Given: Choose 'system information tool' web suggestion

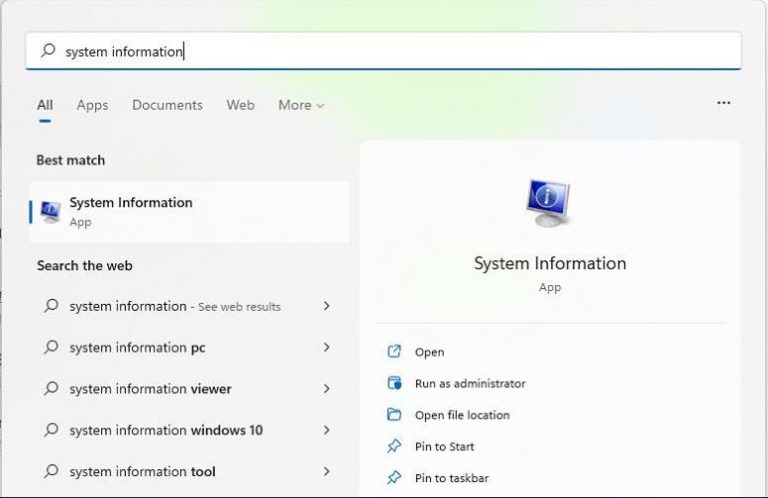Looking at the screenshot, I should [x=142, y=472].
